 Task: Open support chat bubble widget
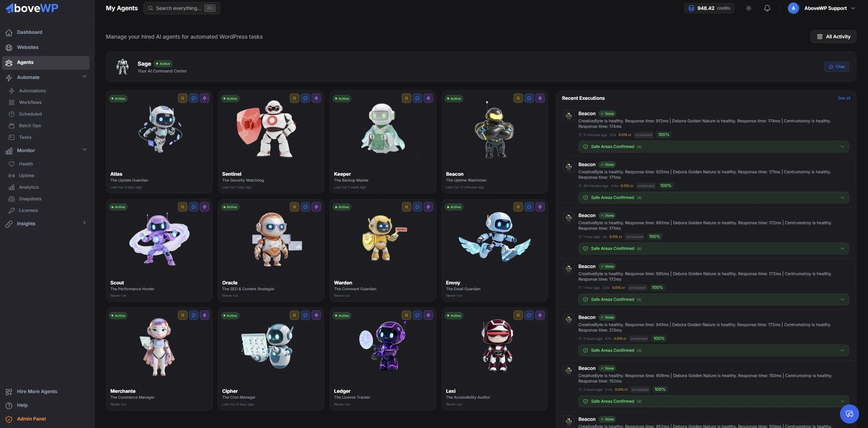point(849,414)
